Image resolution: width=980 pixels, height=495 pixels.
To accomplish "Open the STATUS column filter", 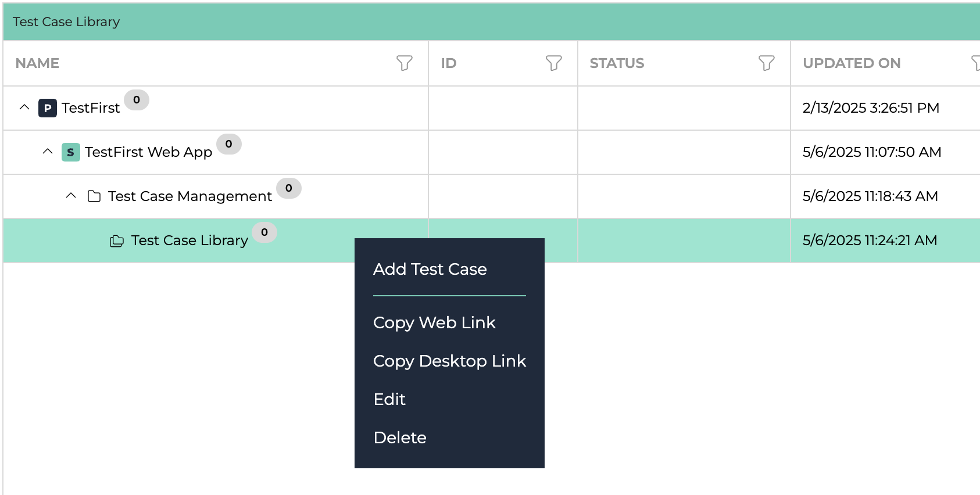I will tap(767, 63).
